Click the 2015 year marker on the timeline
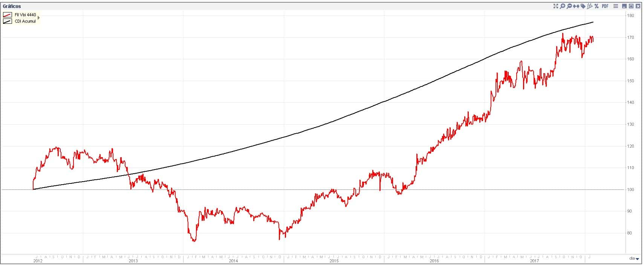Screen dimensions: 644x265 pos(334,261)
